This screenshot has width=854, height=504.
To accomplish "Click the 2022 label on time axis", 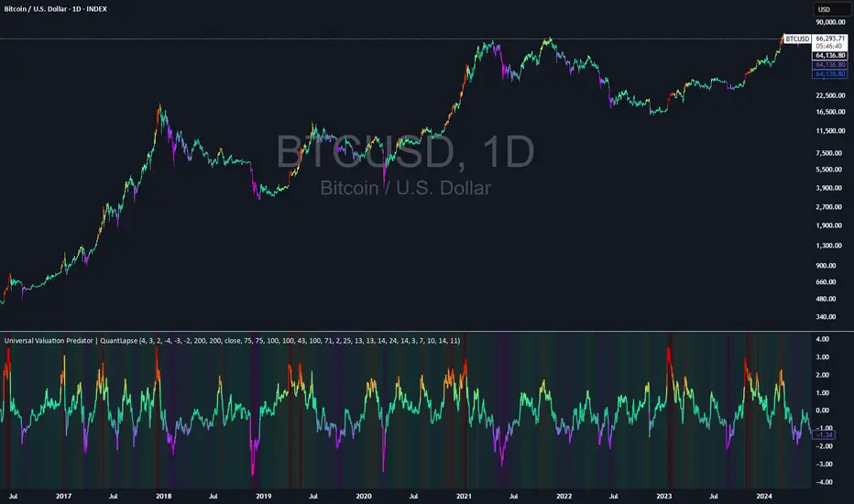I will 564,497.
